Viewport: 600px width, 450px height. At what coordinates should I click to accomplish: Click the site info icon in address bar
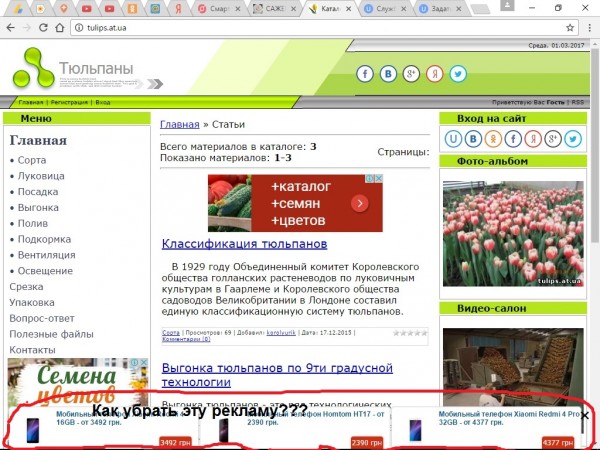tap(79, 28)
